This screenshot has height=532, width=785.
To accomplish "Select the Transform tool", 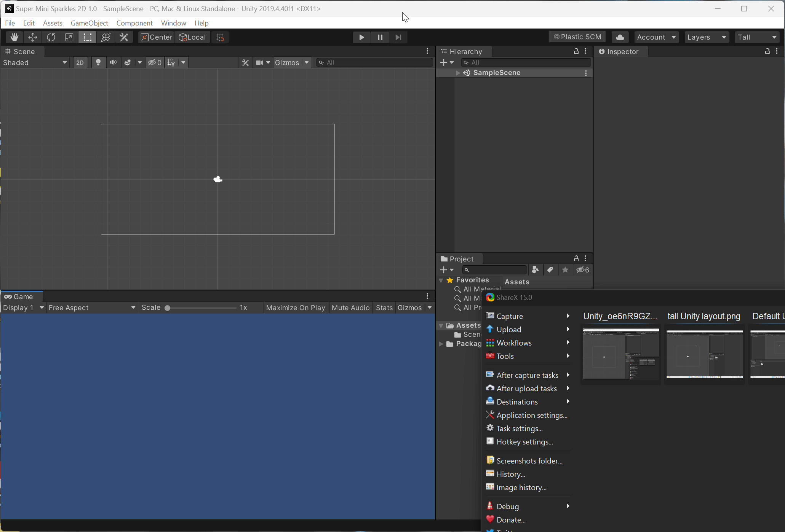I will (106, 37).
